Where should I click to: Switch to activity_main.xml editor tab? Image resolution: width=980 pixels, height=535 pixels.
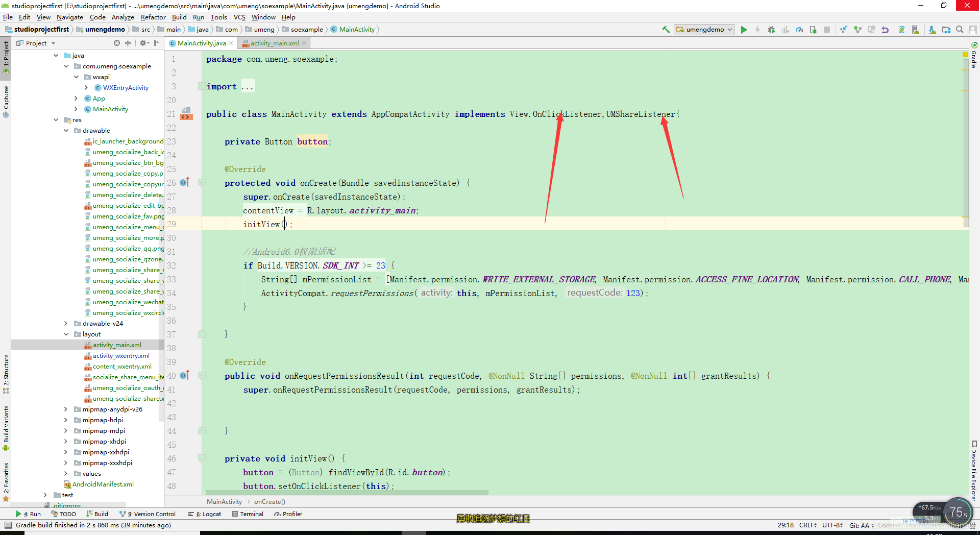275,43
